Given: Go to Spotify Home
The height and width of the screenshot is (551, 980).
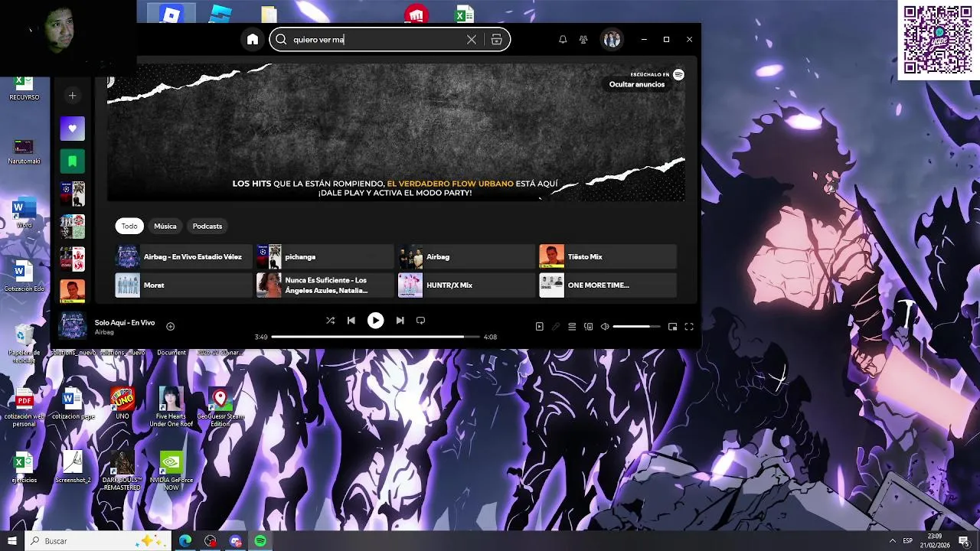Looking at the screenshot, I should pyautogui.click(x=253, y=40).
